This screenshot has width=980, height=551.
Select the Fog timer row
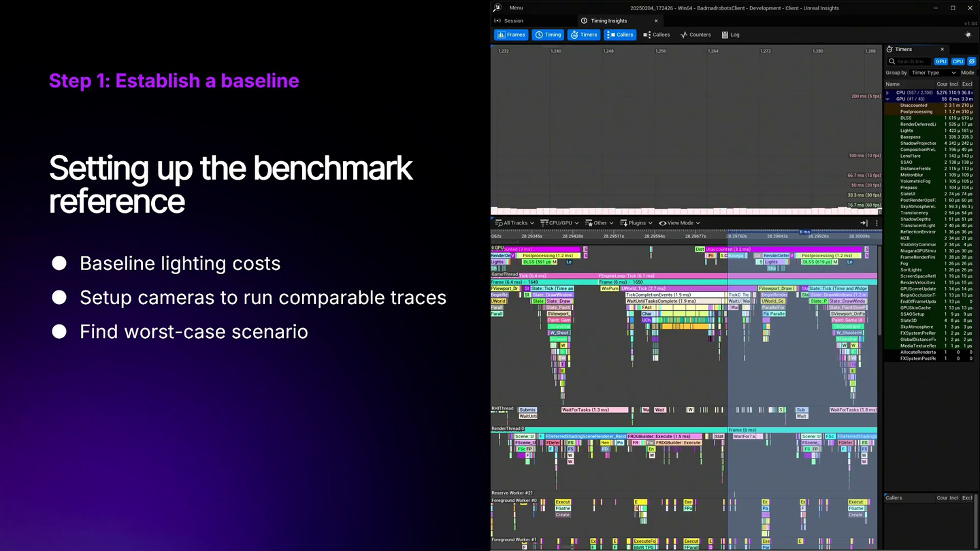(930, 263)
